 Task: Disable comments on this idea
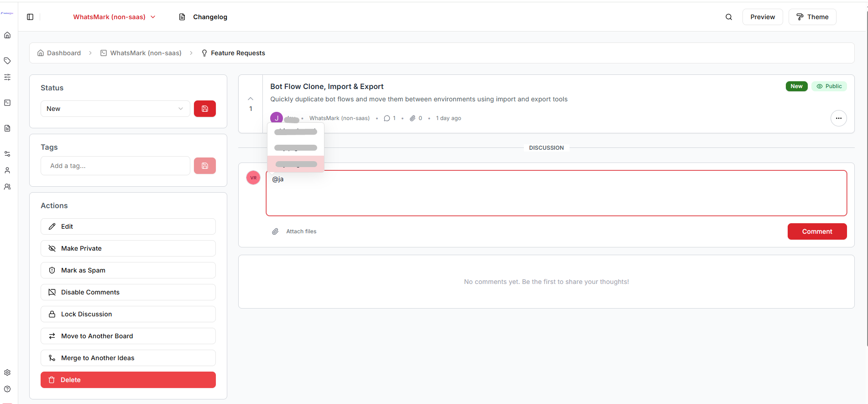(128, 292)
